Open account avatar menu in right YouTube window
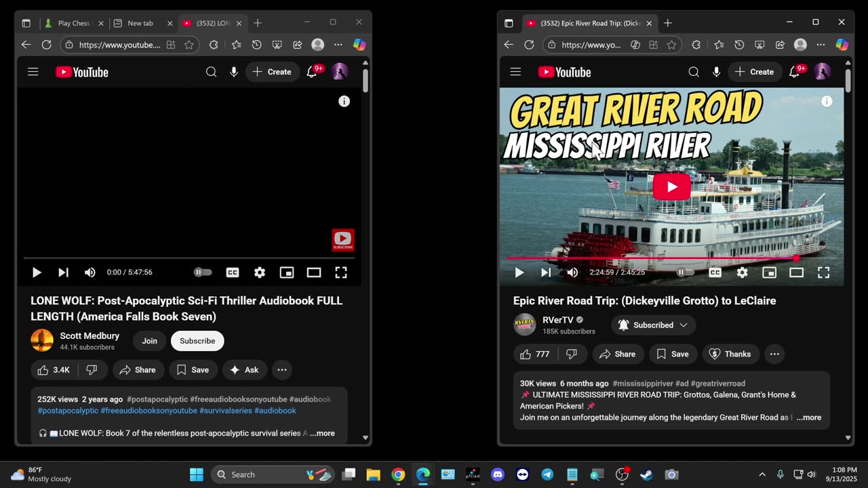868x488 pixels. tap(823, 72)
